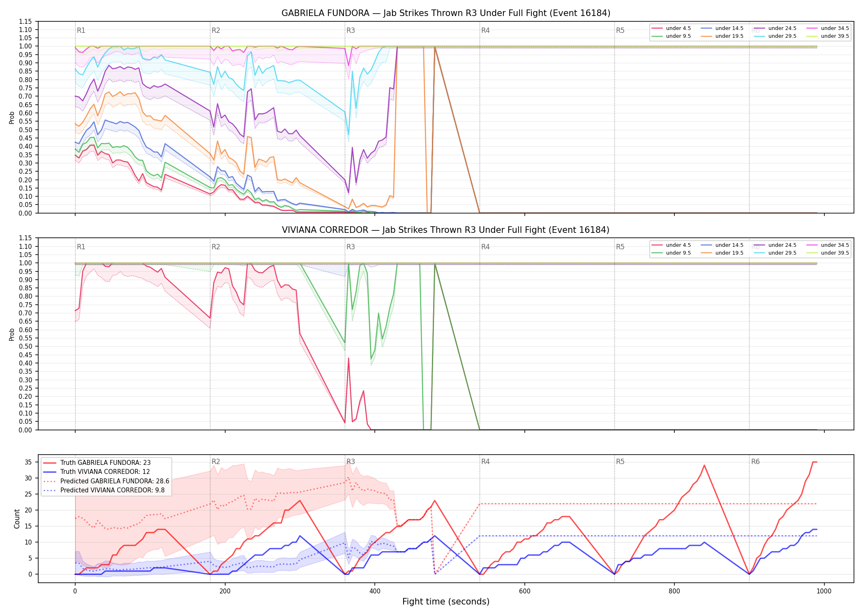863x616 pixels.
Task: Click the x-axis tick label 800
Action: point(674,591)
